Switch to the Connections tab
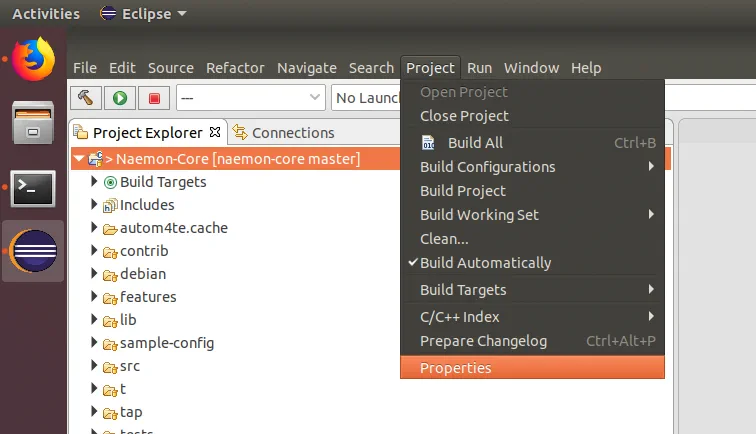 (x=284, y=133)
